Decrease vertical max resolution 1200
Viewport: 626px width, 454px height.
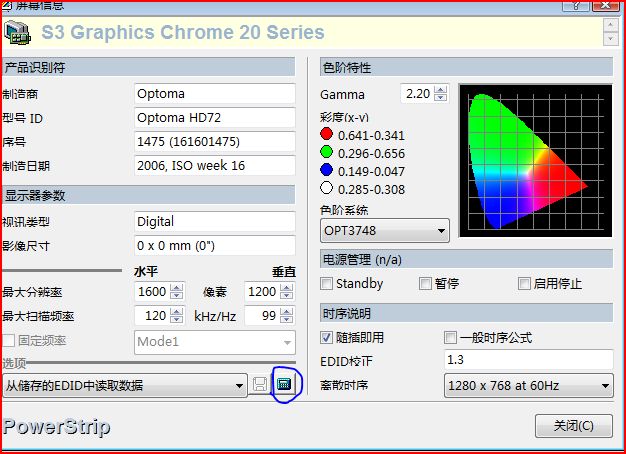[x=286, y=295]
